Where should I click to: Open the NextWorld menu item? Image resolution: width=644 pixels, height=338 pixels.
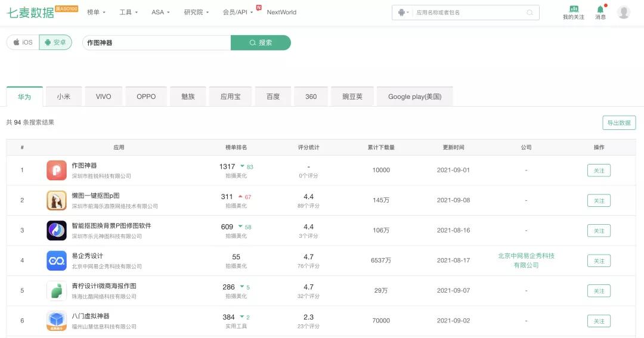[281, 13]
